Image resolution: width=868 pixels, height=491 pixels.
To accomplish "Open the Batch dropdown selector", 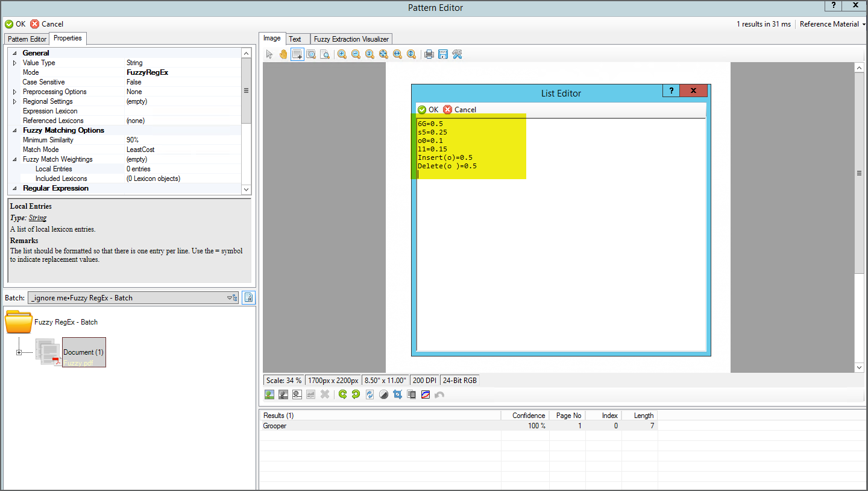I will pos(230,298).
